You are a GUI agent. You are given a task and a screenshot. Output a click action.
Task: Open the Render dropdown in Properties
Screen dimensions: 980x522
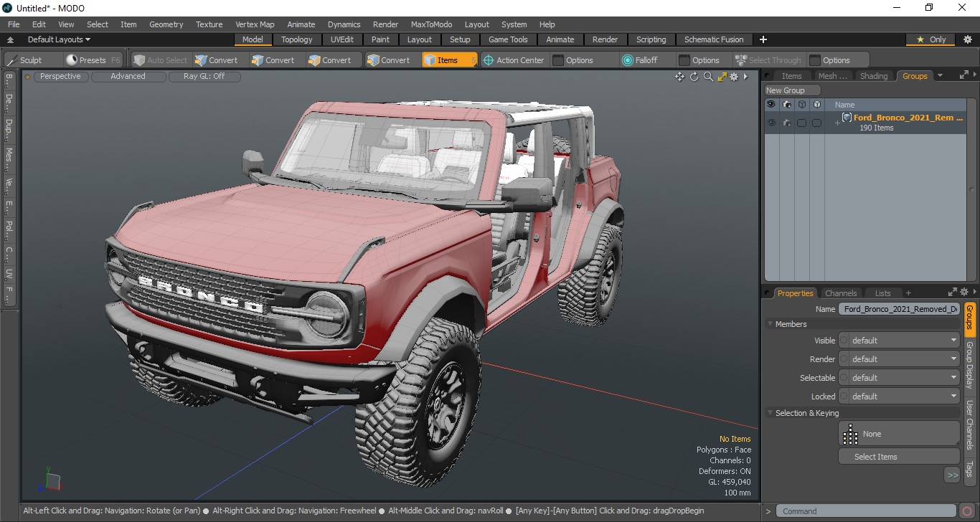pyautogui.click(x=899, y=359)
